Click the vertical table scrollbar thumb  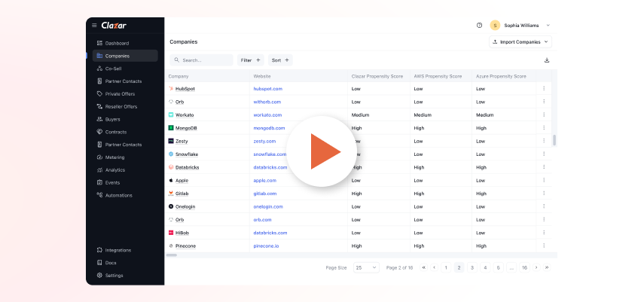click(x=554, y=140)
